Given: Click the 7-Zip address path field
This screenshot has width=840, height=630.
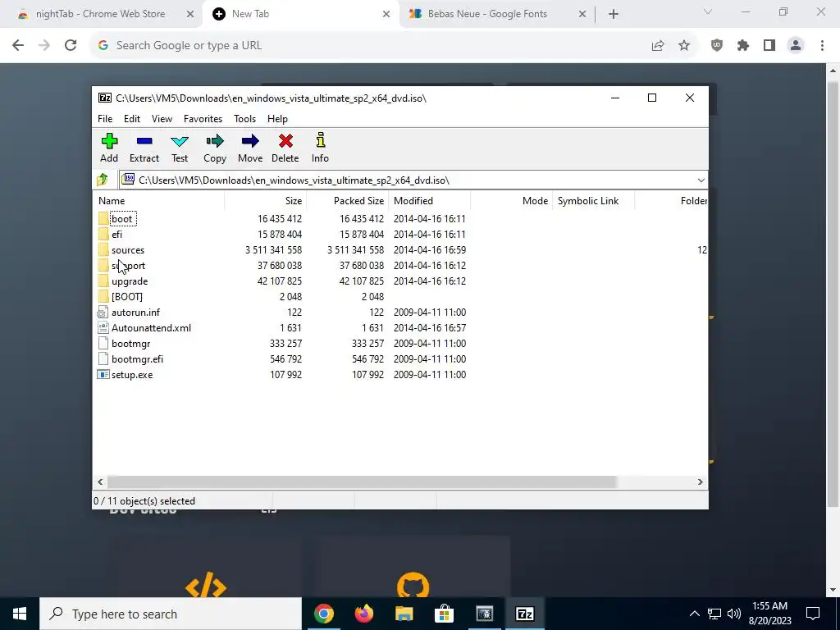Looking at the screenshot, I should pos(413,180).
